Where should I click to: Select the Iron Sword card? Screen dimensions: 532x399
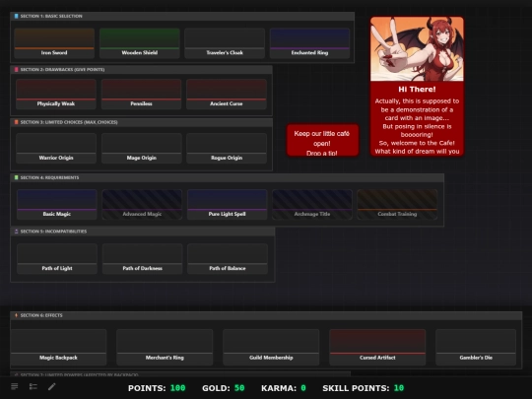click(54, 43)
